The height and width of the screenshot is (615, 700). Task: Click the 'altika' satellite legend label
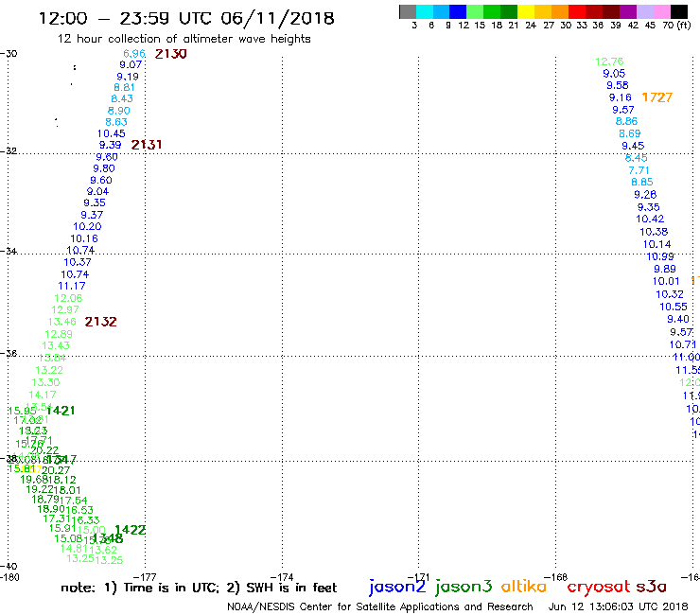click(524, 587)
